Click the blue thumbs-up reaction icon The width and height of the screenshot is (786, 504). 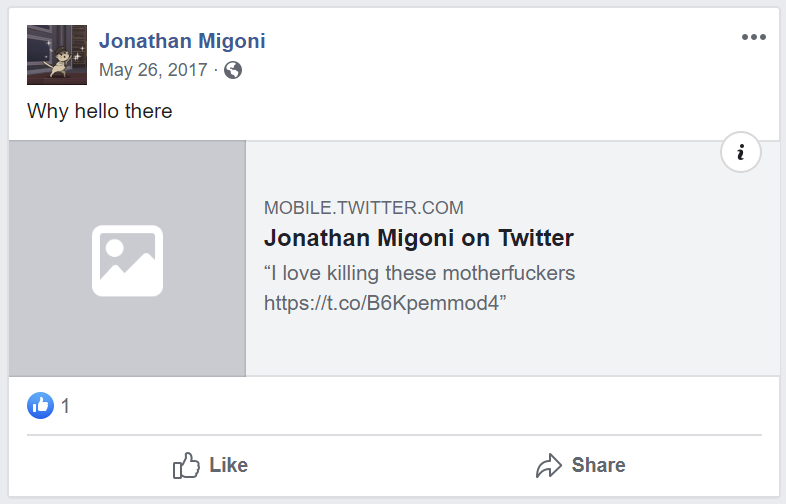click(x=40, y=405)
